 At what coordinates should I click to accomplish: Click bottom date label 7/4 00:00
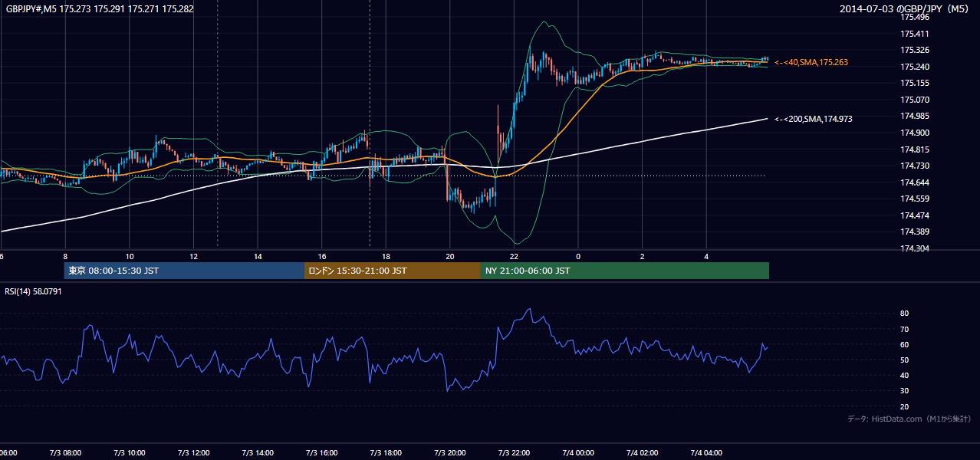(x=578, y=453)
